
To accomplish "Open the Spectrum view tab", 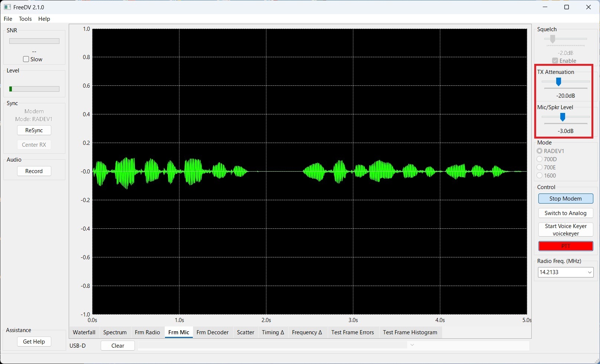I will point(114,332).
